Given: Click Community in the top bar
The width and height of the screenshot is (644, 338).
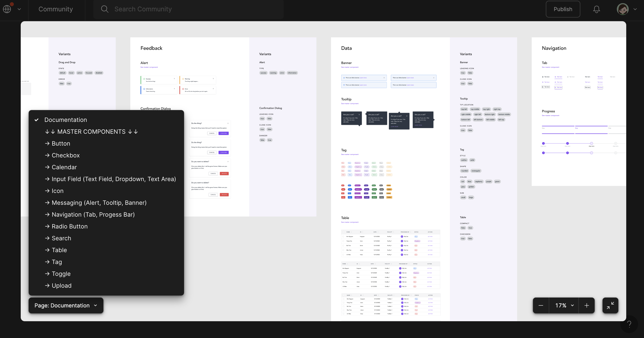Looking at the screenshot, I should pos(56,9).
